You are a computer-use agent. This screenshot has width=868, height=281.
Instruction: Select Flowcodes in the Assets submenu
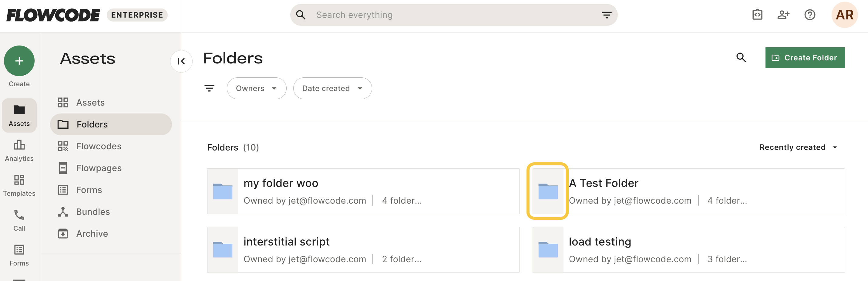click(x=111, y=146)
